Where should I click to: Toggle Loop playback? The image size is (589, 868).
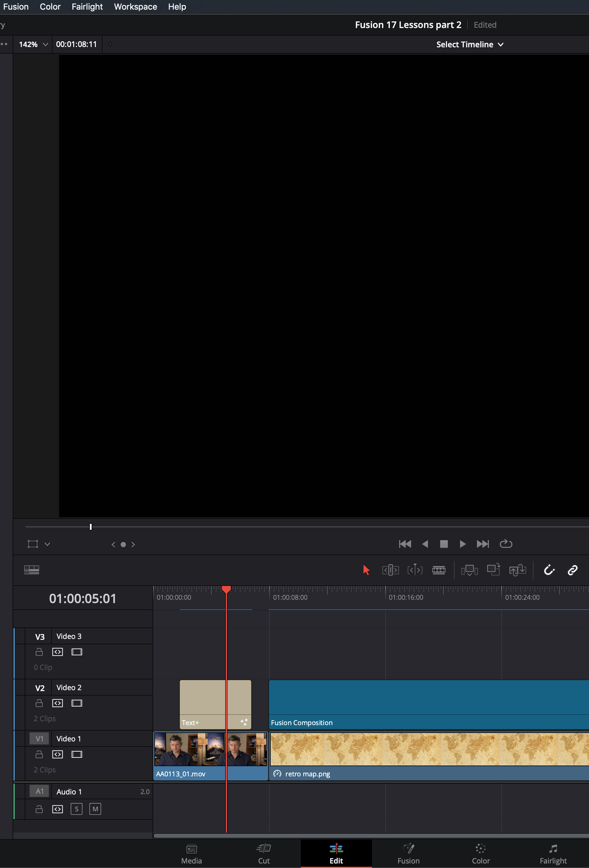pos(506,543)
